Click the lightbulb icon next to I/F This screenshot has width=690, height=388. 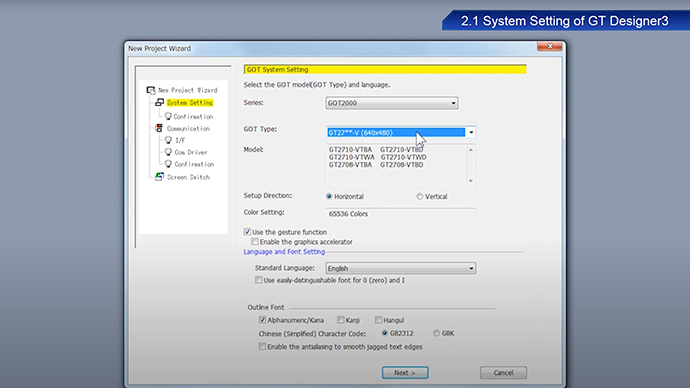click(168, 140)
